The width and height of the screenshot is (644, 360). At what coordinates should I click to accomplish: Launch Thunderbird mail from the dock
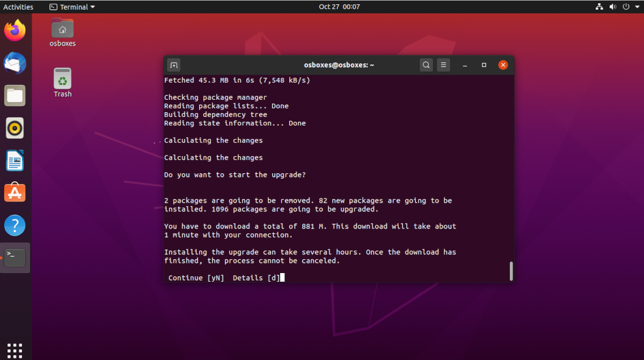tap(15, 63)
